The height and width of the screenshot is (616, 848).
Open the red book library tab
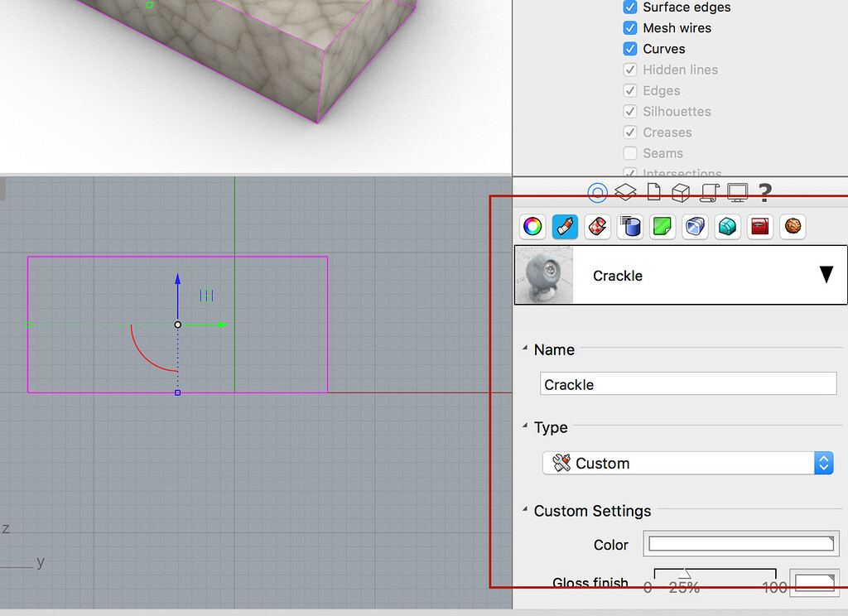(759, 226)
